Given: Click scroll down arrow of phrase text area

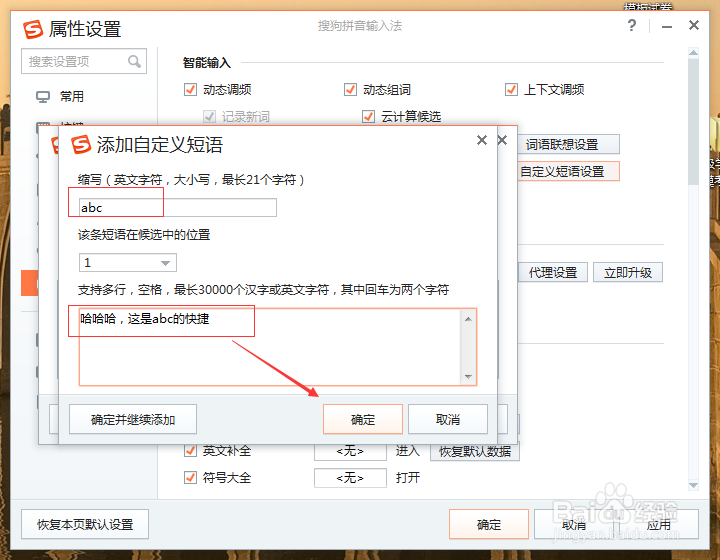Looking at the screenshot, I should [x=468, y=376].
